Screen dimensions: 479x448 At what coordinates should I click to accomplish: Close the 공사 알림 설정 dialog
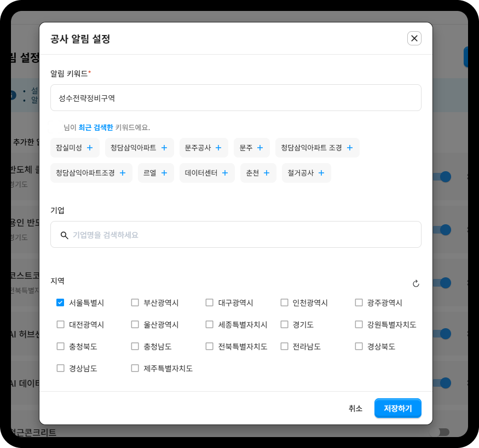click(x=414, y=38)
